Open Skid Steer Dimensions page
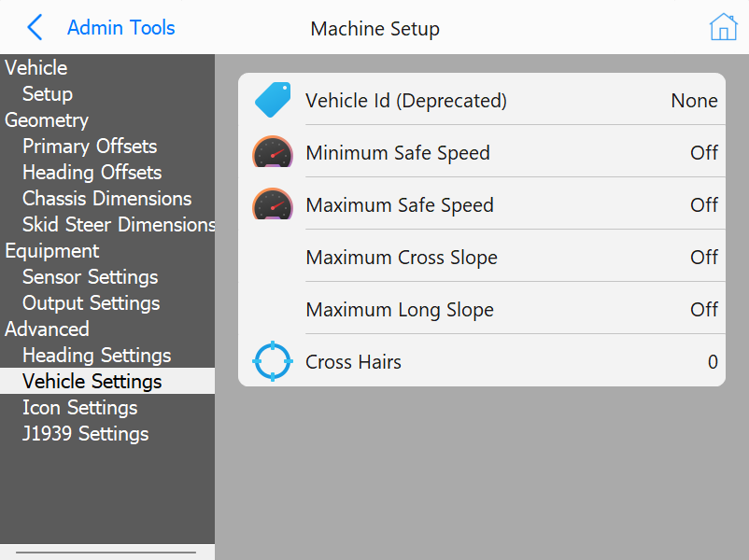The height and width of the screenshot is (560, 749). [107, 224]
